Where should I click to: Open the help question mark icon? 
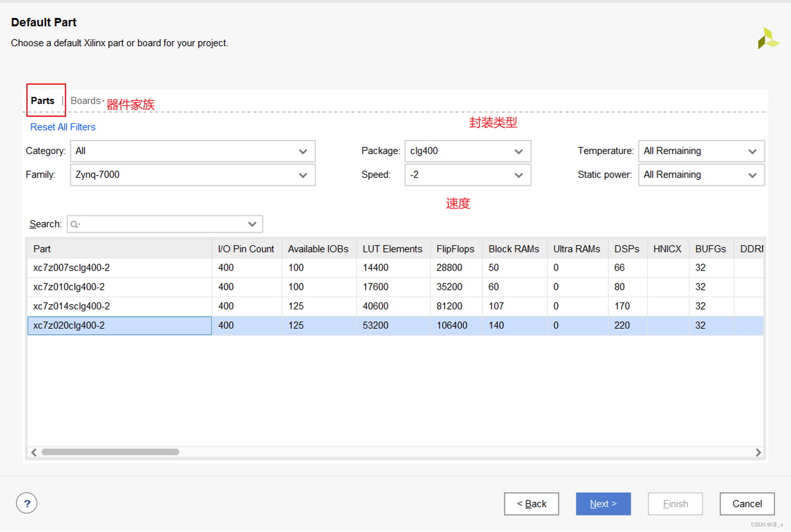coord(27,503)
